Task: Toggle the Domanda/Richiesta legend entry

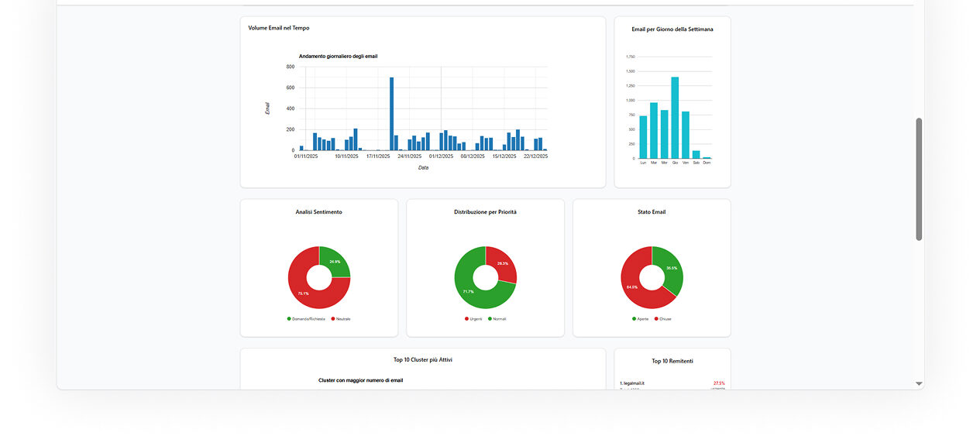Action: pyautogui.click(x=308, y=319)
